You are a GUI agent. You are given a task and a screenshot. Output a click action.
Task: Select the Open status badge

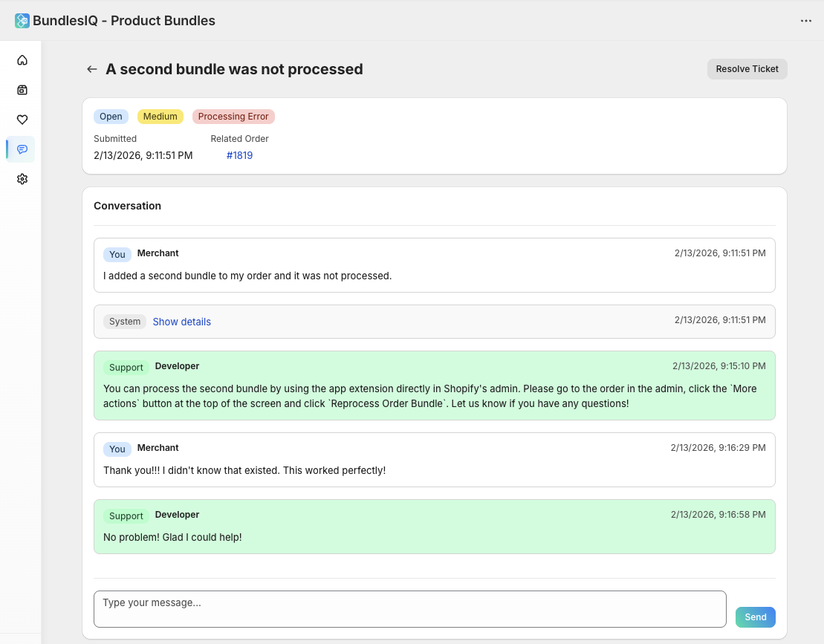coord(111,116)
